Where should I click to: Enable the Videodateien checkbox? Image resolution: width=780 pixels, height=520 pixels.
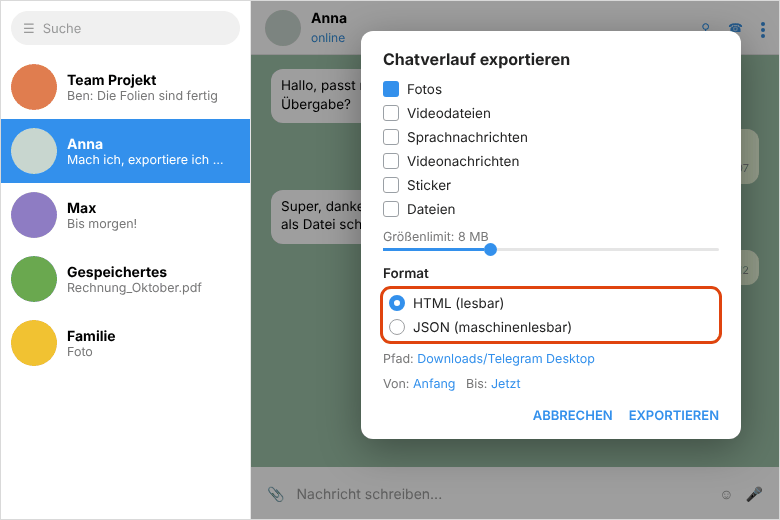[x=391, y=113]
